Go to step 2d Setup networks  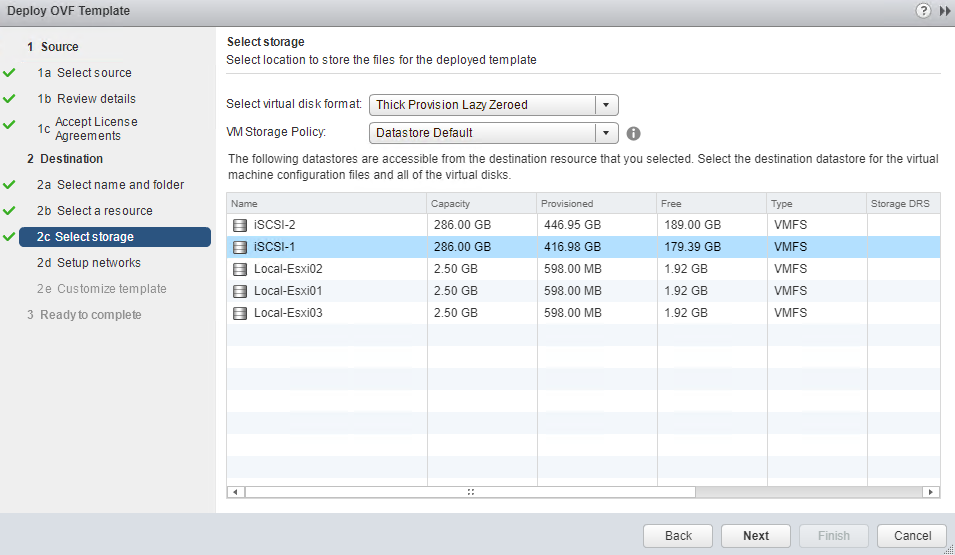tap(98, 263)
